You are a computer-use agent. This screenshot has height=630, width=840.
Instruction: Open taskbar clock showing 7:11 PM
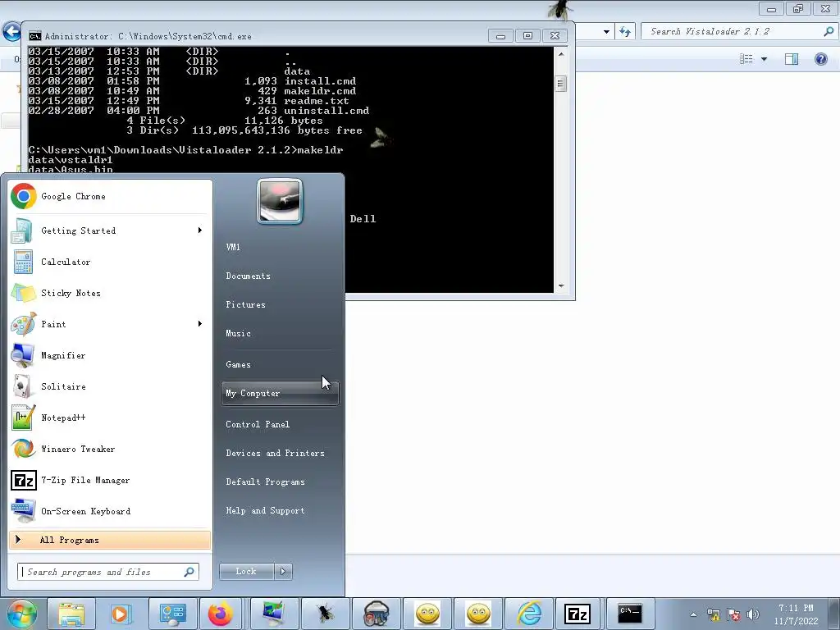point(796,614)
